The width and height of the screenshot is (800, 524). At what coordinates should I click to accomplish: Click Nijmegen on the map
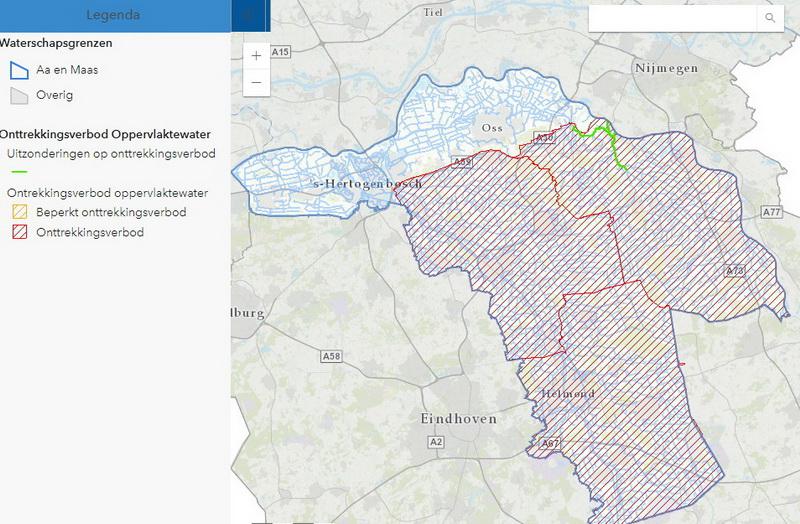click(x=663, y=68)
